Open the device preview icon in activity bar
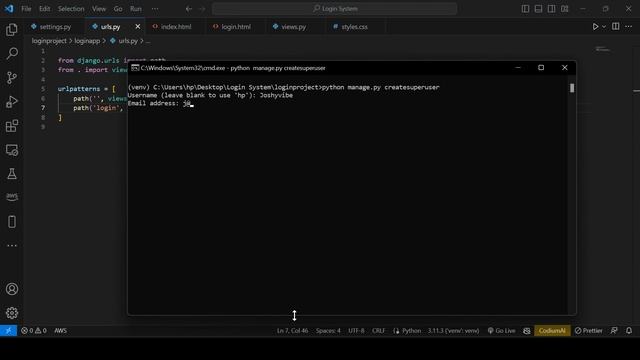This screenshot has width=640, height=360. pyautogui.click(x=12, y=222)
